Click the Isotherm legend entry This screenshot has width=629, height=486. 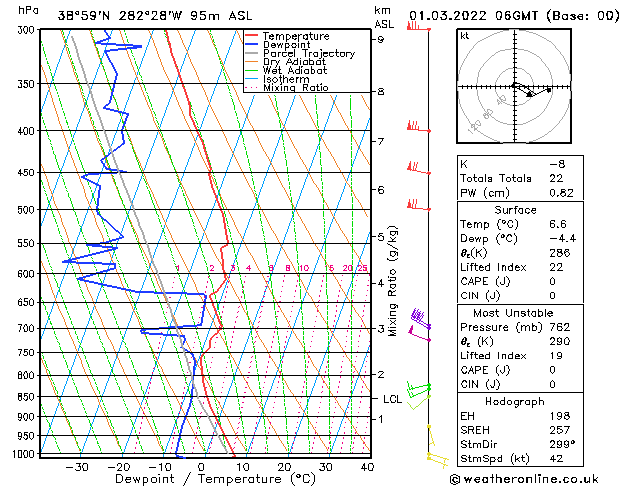tap(278, 79)
